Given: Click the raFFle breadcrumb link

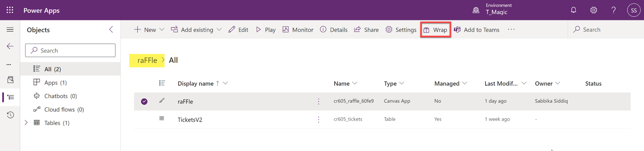Looking at the screenshot, I should coord(147,60).
